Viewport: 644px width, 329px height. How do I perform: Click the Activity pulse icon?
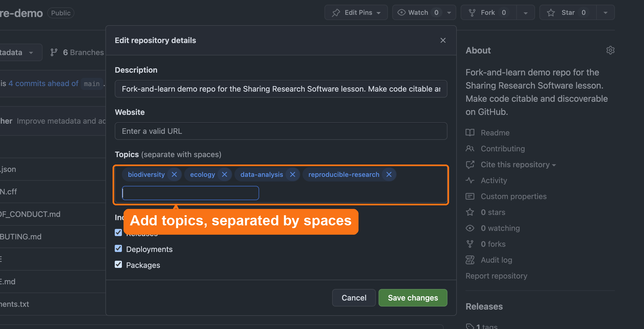[470, 180]
